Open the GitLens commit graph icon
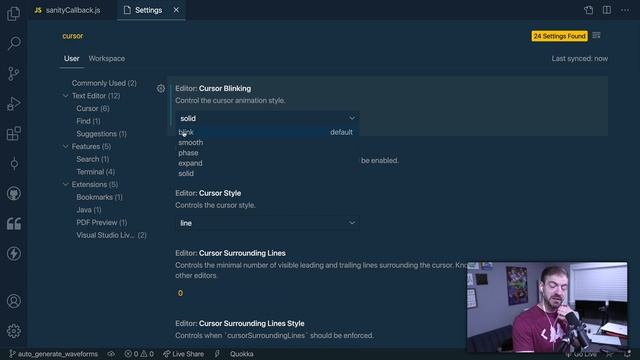Image resolution: width=640 pixels, height=360 pixels. tap(14, 164)
